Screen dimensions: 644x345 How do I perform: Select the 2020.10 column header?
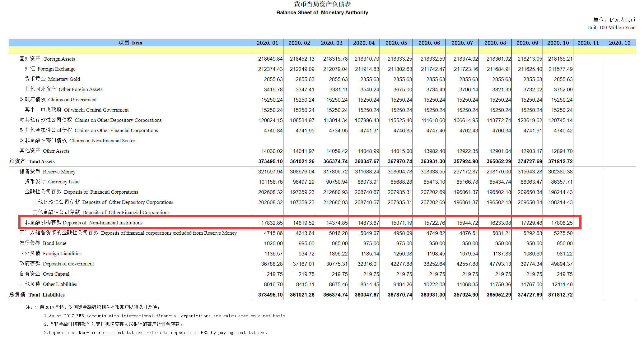[558, 43]
